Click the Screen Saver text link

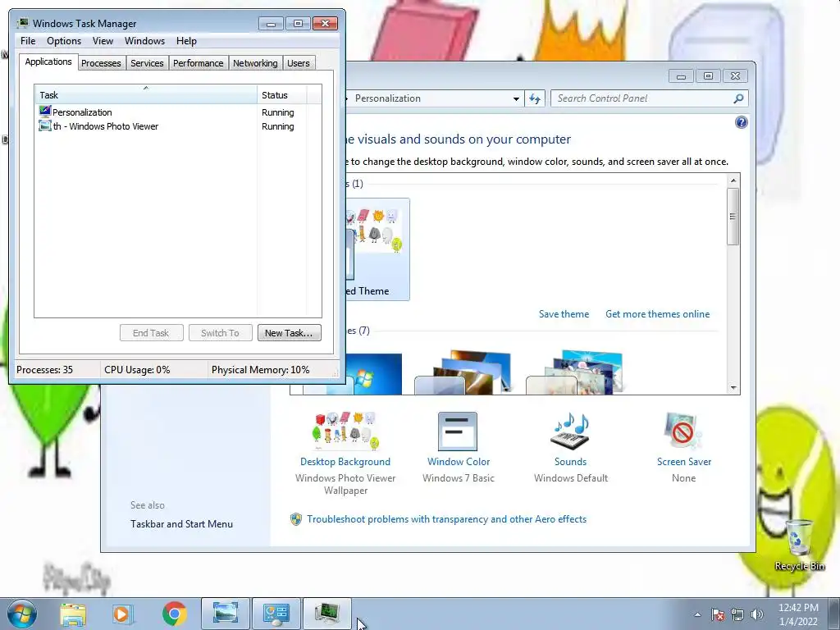[683, 462]
